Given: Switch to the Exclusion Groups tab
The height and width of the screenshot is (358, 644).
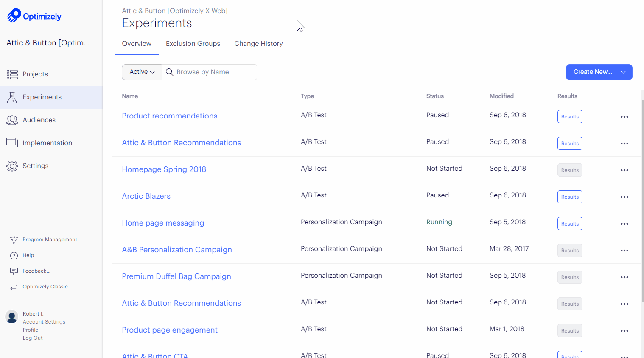Looking at the screenshot, I should coord(193,44).
